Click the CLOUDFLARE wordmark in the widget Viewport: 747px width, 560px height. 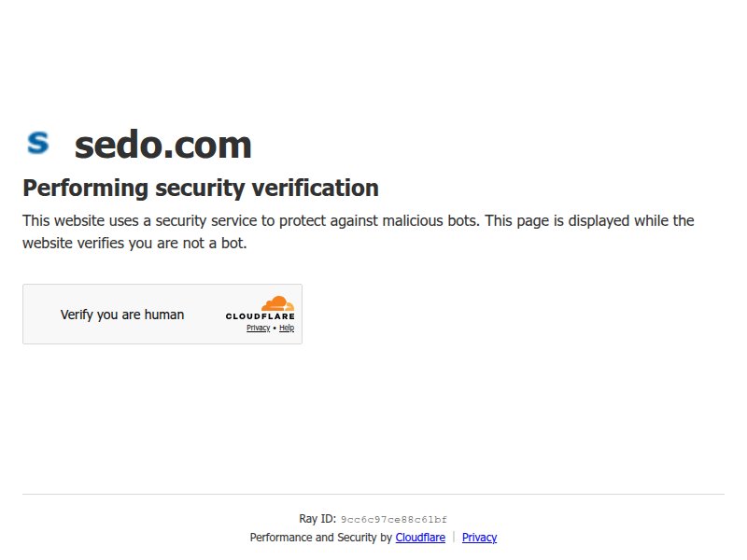coord(260,316)
